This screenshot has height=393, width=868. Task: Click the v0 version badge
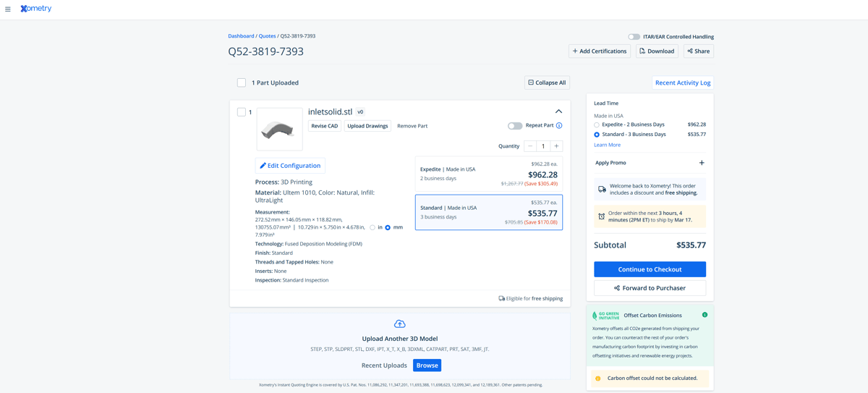pyautogui.click(x=360, y=112)
